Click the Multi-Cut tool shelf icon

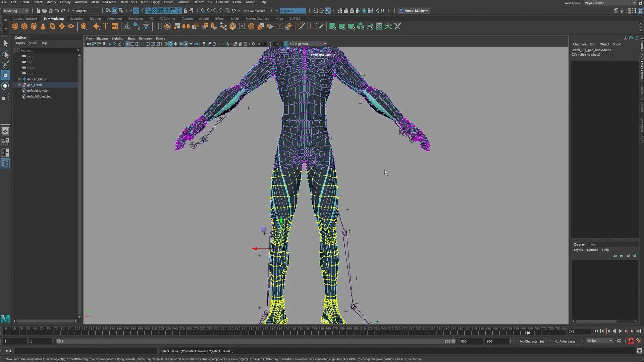point(301,26)
